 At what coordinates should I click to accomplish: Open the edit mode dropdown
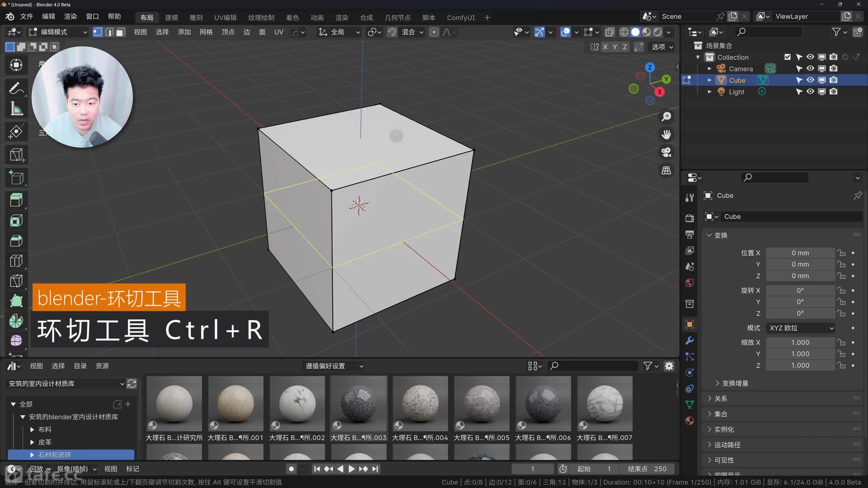tap(58, 32)
